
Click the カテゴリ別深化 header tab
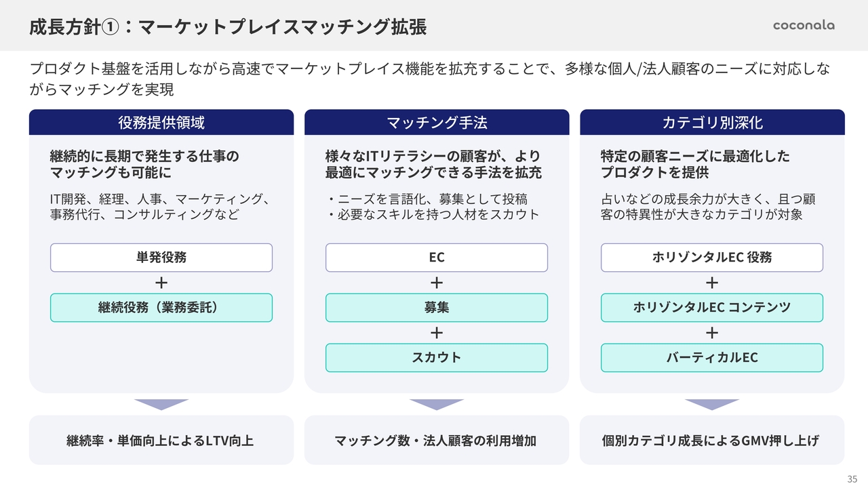(x=712, y=123)
